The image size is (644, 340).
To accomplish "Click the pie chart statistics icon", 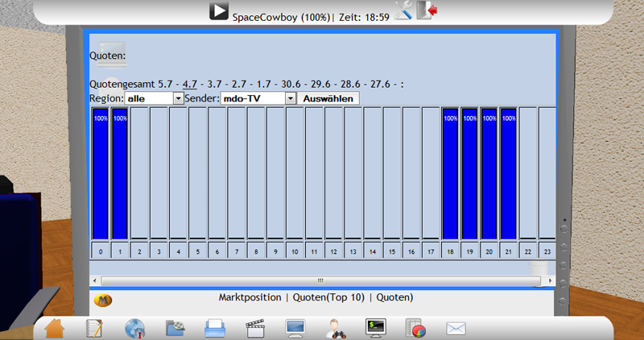I will [416, 328].
